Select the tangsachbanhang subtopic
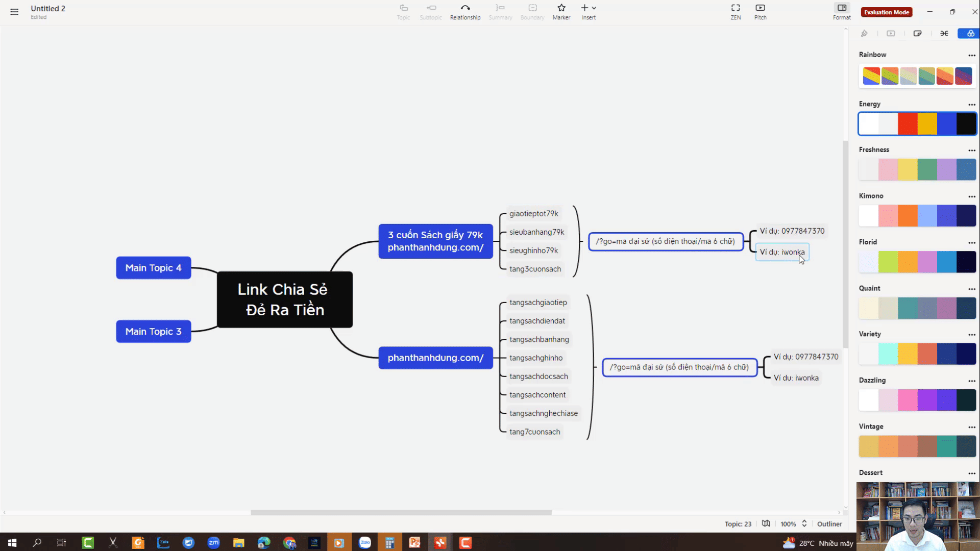Screen dimensions: 980x551 click(x=539, y=339)
